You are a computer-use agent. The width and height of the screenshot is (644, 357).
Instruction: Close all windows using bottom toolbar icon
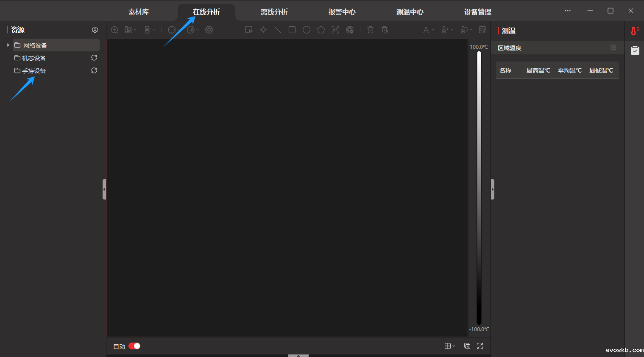tap(467, 346)
